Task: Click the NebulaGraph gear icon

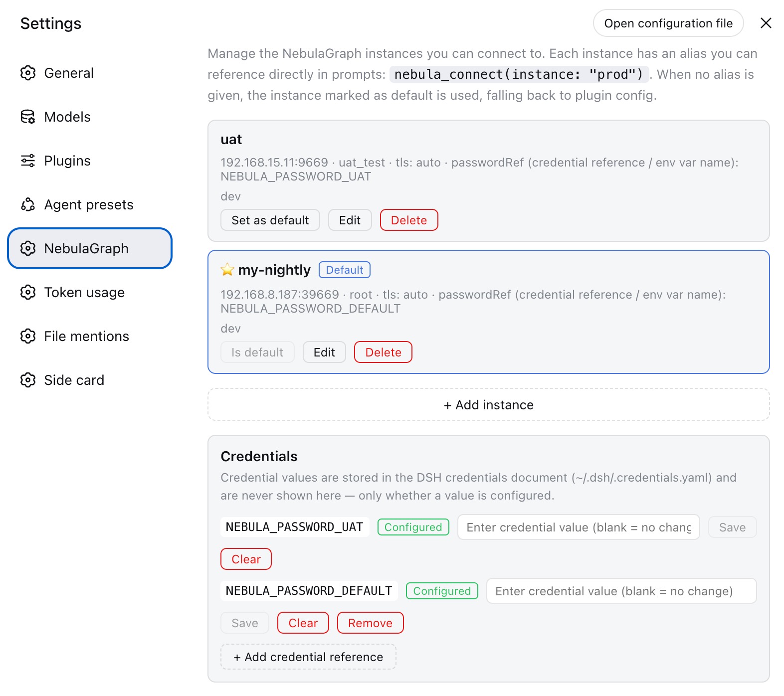Action: pyautogui.click(x=28, y=248)
